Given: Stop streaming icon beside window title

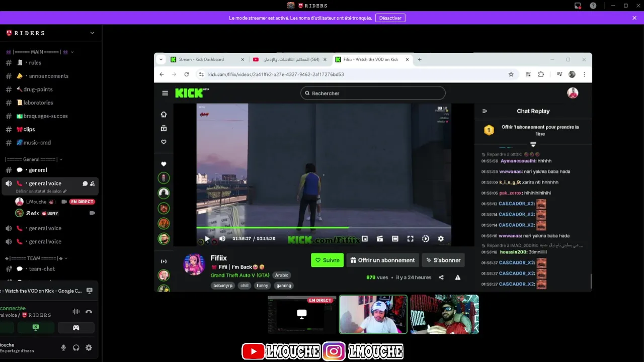Looking at the screenshot, I should pyautogui.click(x=90, y=291).
